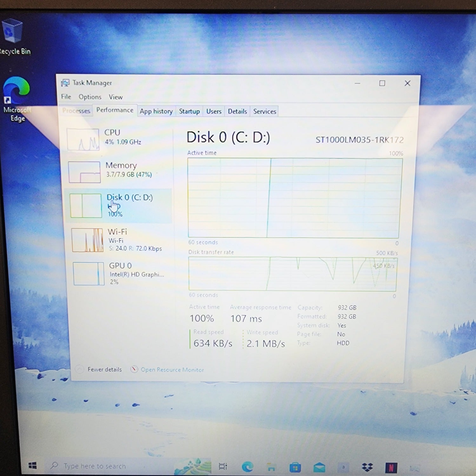Launch the Microsoft Edge desktop shortcut
This screenshot has height=476, width=476.
[17, 99]
